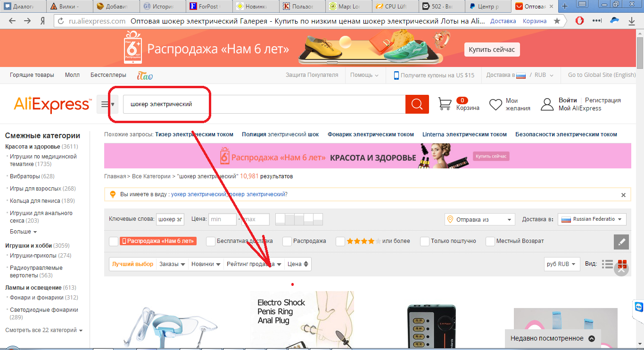
Task: Tick the 'Только поштучно' checkbox
Action: tap(425, 241)
